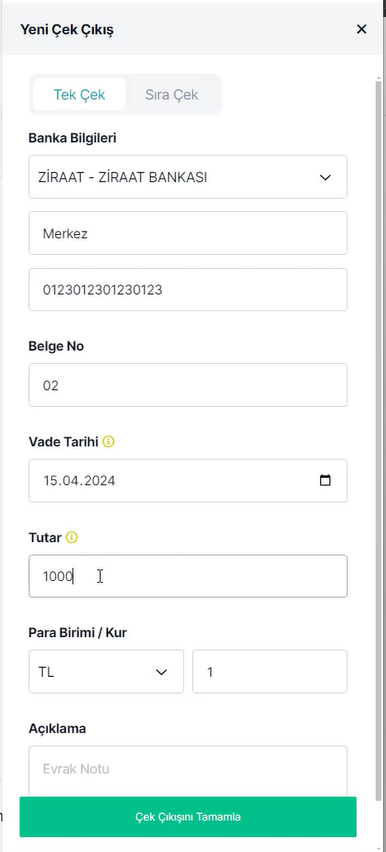Image resolution: width=386 pixels, height=852 pixels.
Task: Click the Belge No field showing 02
Action: [x=188, y=385]
